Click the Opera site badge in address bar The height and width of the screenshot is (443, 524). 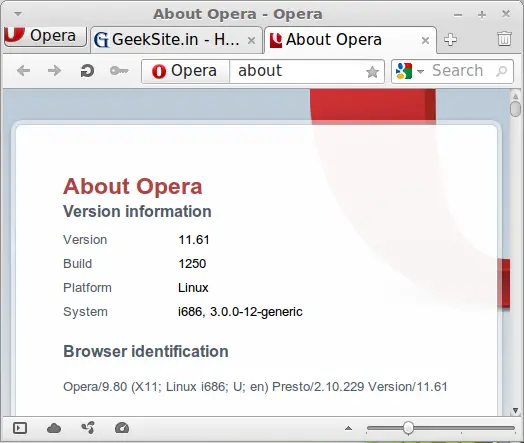click(x=185, y=71)
